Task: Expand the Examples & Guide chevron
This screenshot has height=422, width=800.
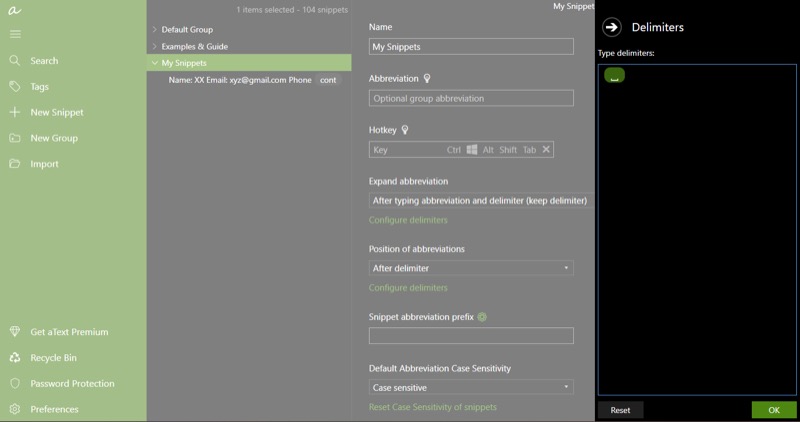Action: [x=154, y=46]
